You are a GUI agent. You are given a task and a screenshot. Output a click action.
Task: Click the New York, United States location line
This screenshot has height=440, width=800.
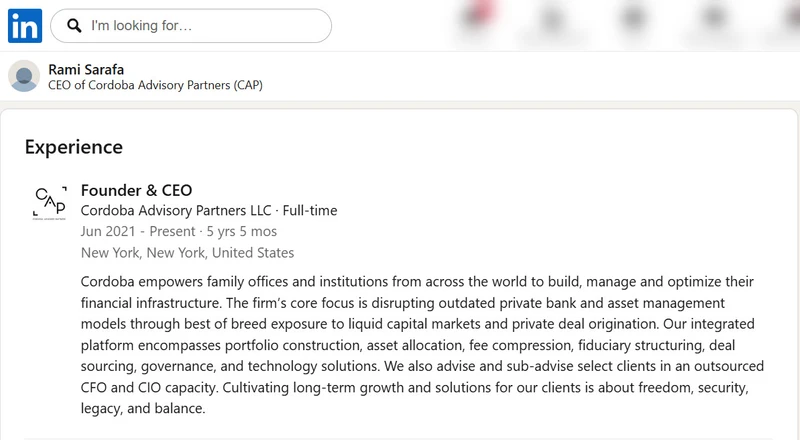tap(187, 253)
